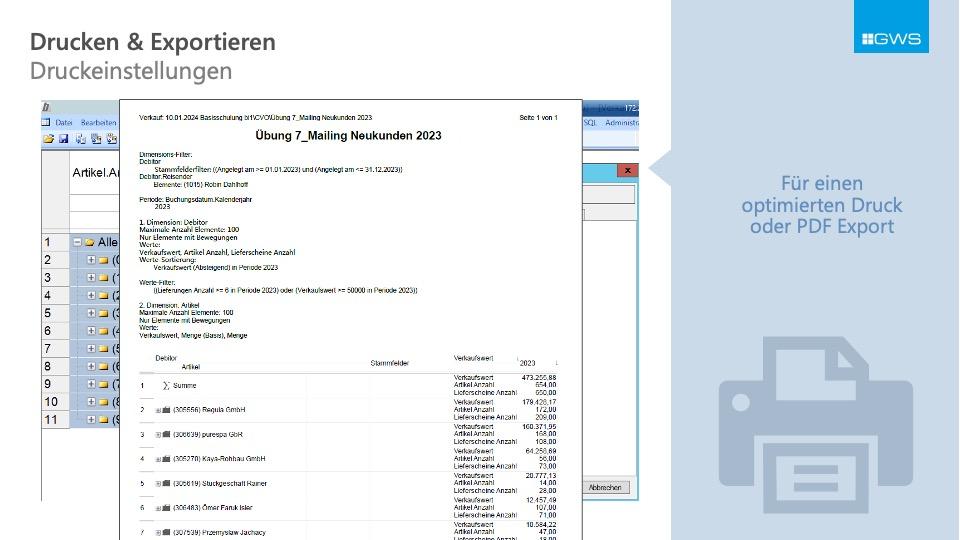Click the fourth toolbar icon below Bearbeiten
This screenshot has height=540, width=960.
(x=96, y=139)
